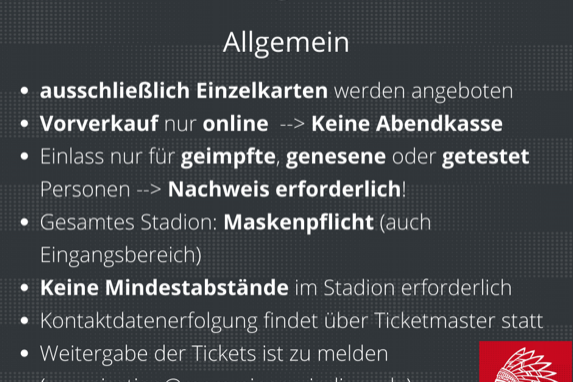The image size is (573, 382).
Task: Click the bullet before Weitergabe der Tickets
Action: point(24,353)
